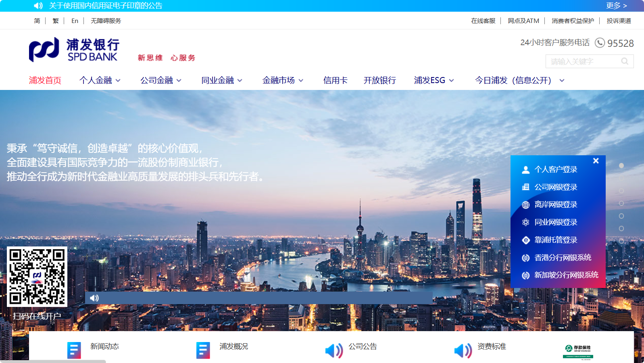
Task: Open 消费者权益保护 link
Action: pyautogui.click(x=573, y=21)
